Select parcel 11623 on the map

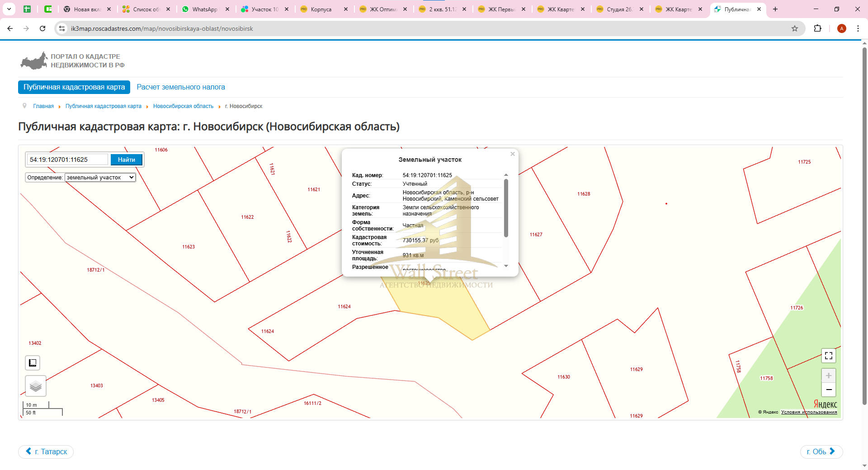point(189,247)
